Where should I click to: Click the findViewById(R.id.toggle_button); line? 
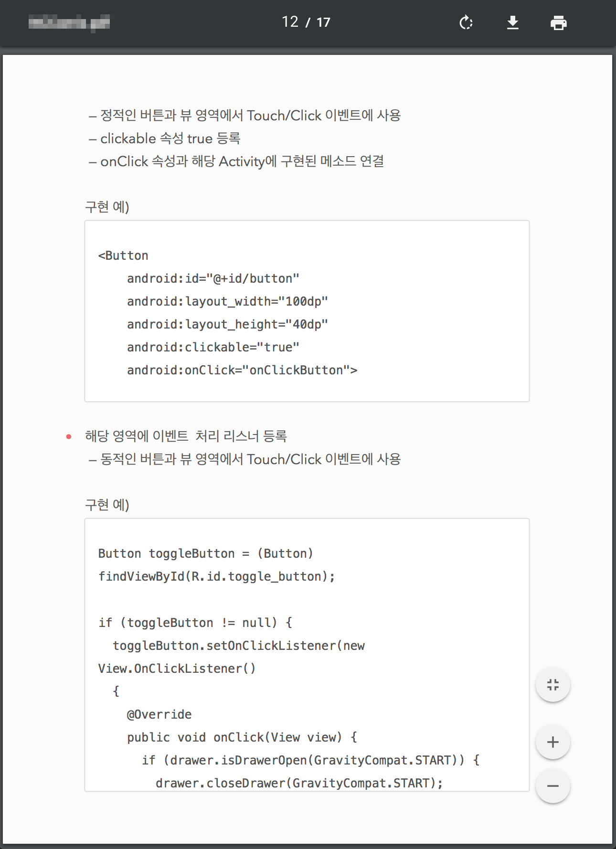coord(216,576)
